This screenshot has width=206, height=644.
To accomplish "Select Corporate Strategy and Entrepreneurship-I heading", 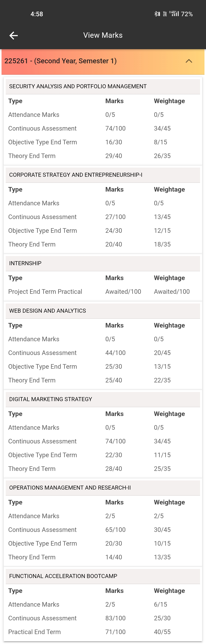I will (x=76, y=175).
